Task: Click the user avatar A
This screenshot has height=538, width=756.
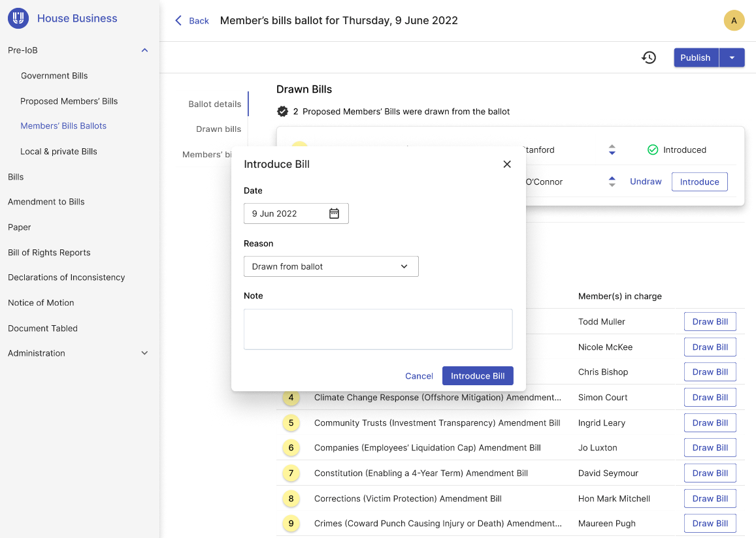Action: click(734, 20)
